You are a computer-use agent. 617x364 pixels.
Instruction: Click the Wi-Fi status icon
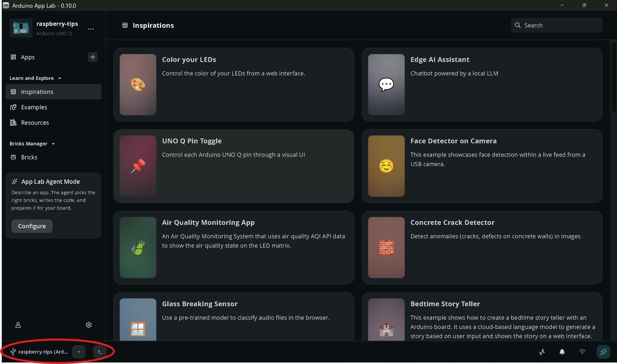(x=582, y=352)
